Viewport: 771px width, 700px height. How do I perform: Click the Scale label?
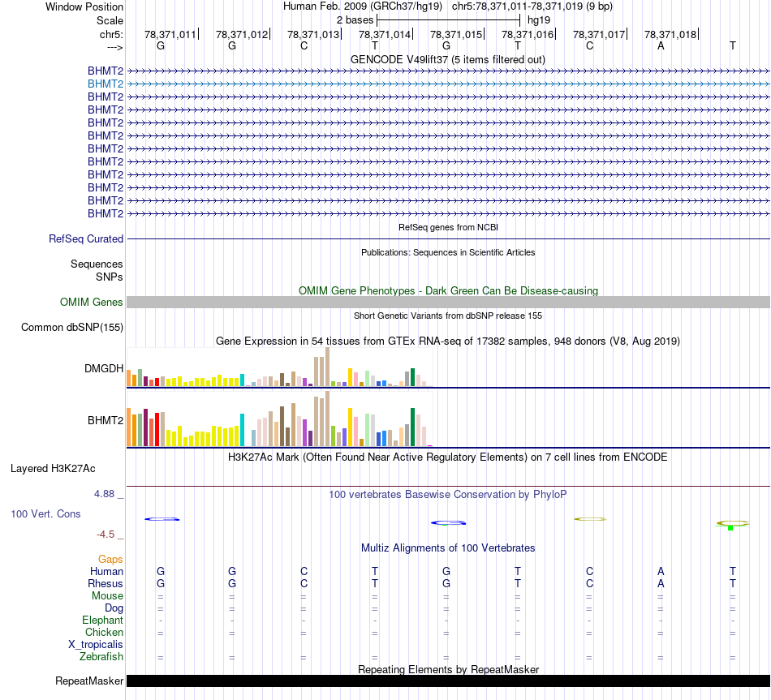coord(110,20)
